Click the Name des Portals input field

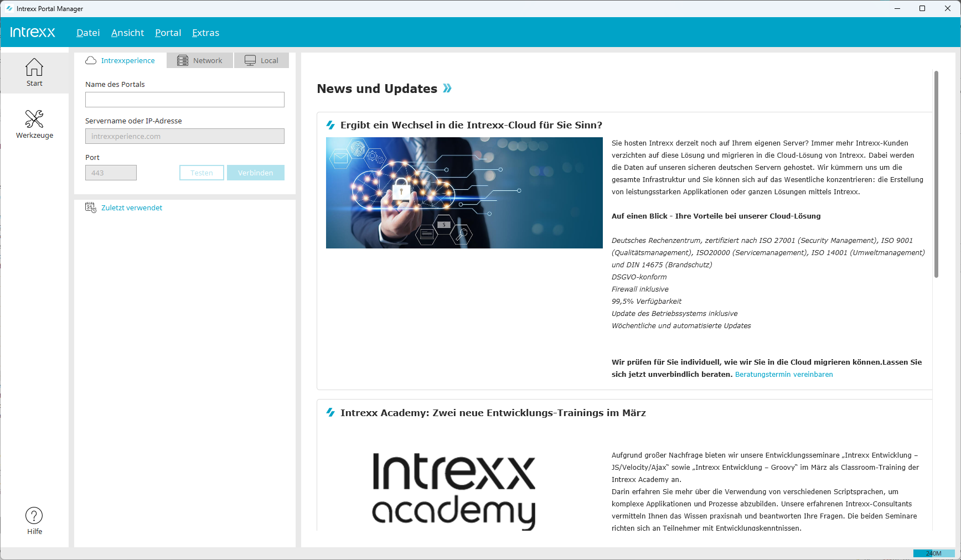[185, 100]
